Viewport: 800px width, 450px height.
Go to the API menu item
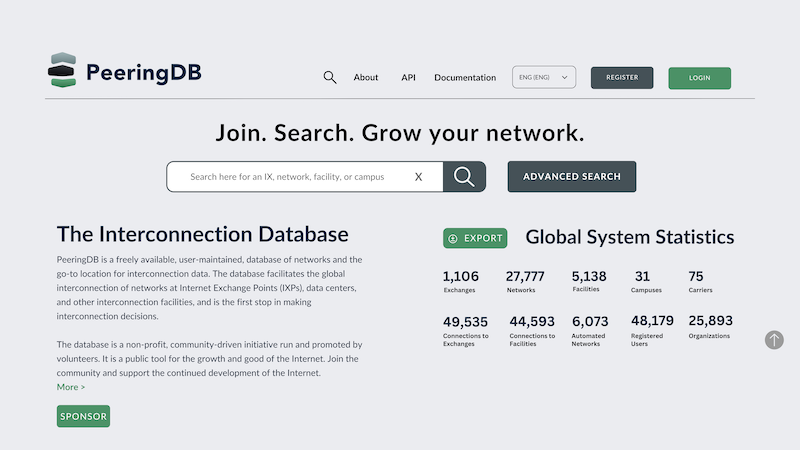coord(408,78)
